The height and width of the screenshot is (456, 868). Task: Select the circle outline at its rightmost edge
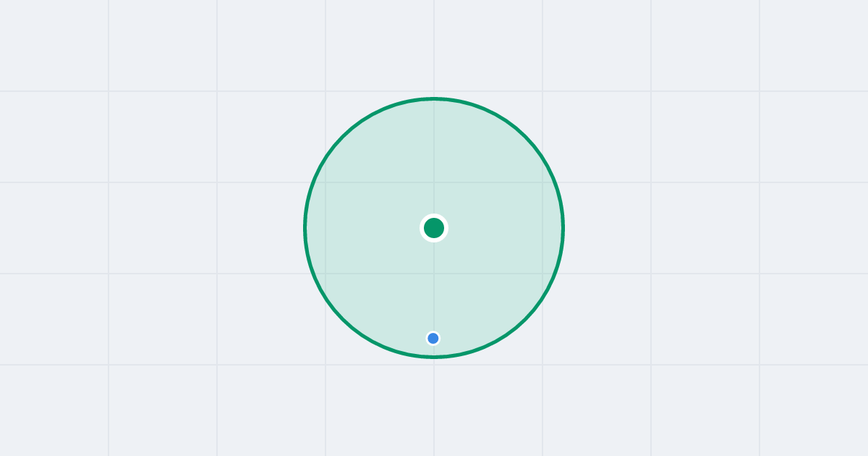pos(563,228)
